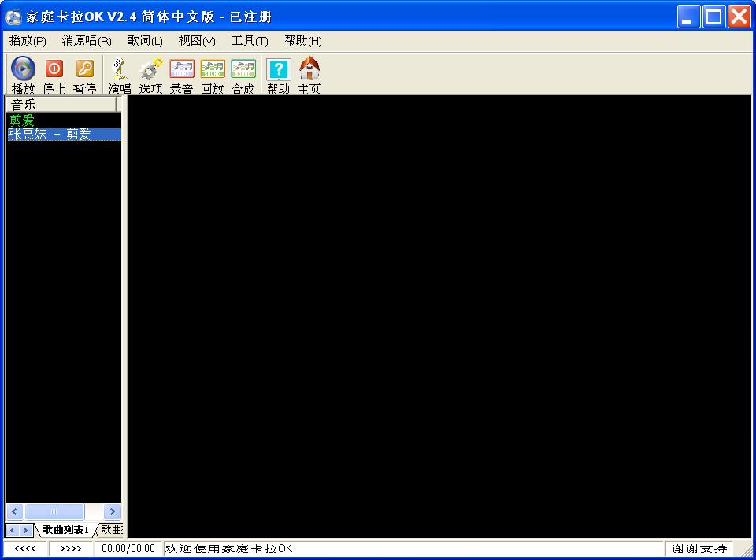Minimize the 家庭卡拉OK window
The image size is (756, 560).
point(688,17)
